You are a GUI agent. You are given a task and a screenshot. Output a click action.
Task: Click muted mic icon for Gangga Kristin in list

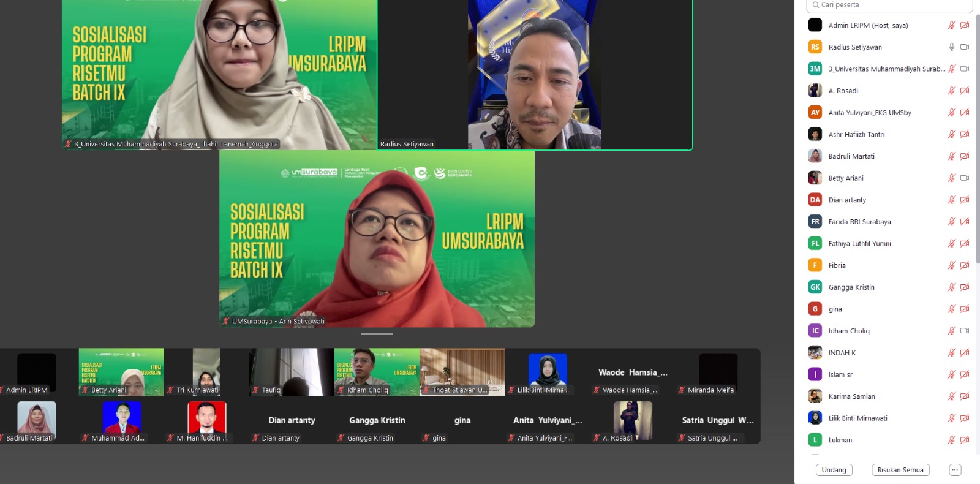coord(951,287)
